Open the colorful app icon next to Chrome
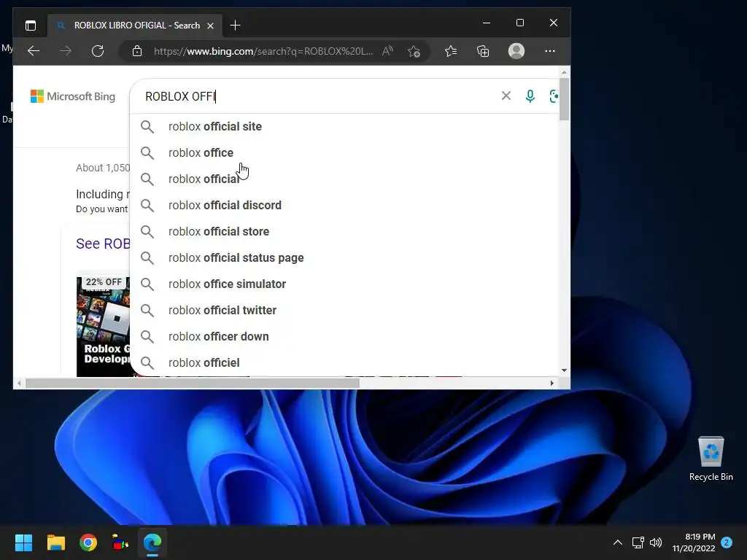 [x=120, y=542]
